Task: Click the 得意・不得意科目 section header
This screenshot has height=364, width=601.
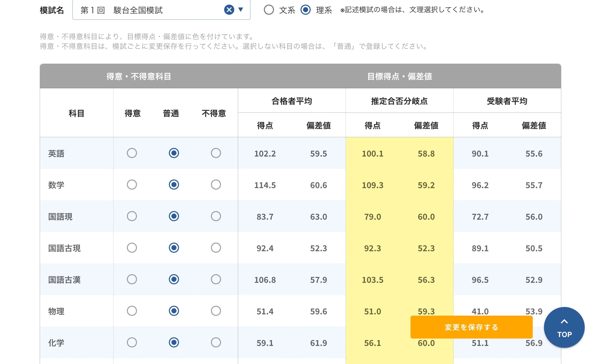Action: pos(139,76)
